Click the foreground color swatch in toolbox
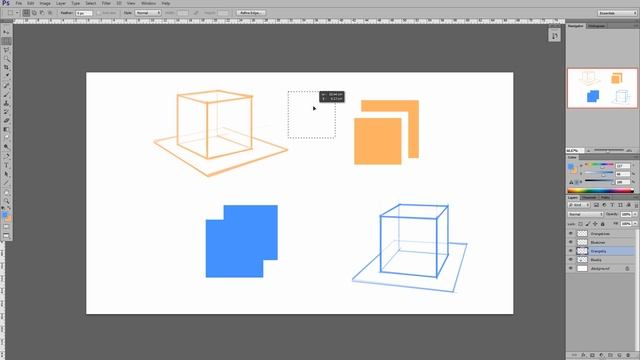Screen dimensions: 640x360 (4, 214)
